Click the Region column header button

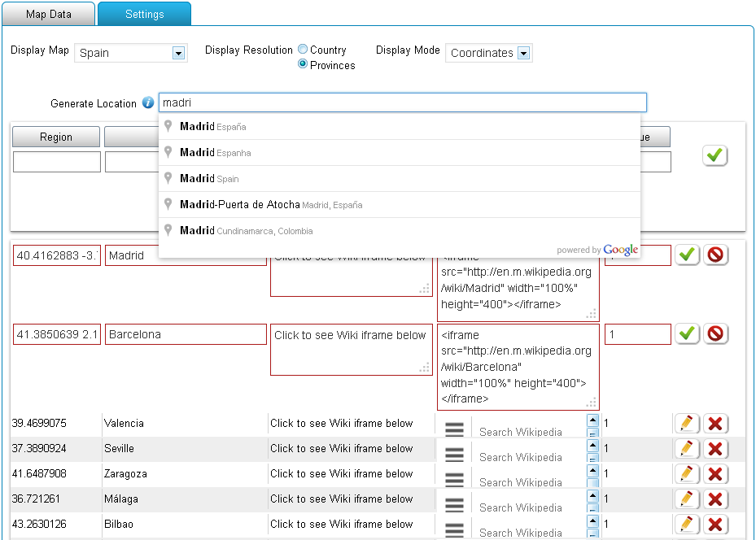click(56, 137)
